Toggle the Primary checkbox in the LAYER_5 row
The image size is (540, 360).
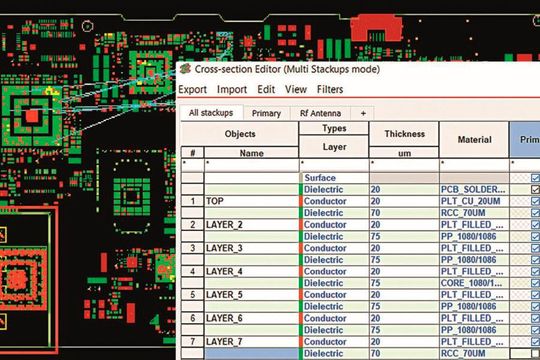(x=535, y=295)
